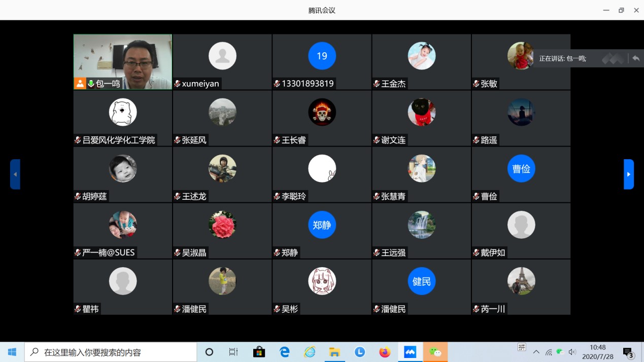The image size is (644, 362).
Task: Switch the 拼 input method indicator
Action: (x=522, y=347)
